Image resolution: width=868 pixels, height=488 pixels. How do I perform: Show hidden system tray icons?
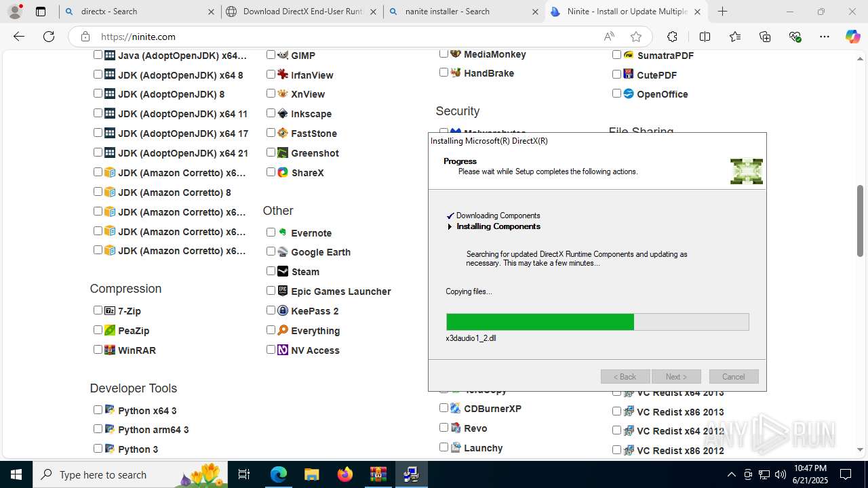[731, 474]
